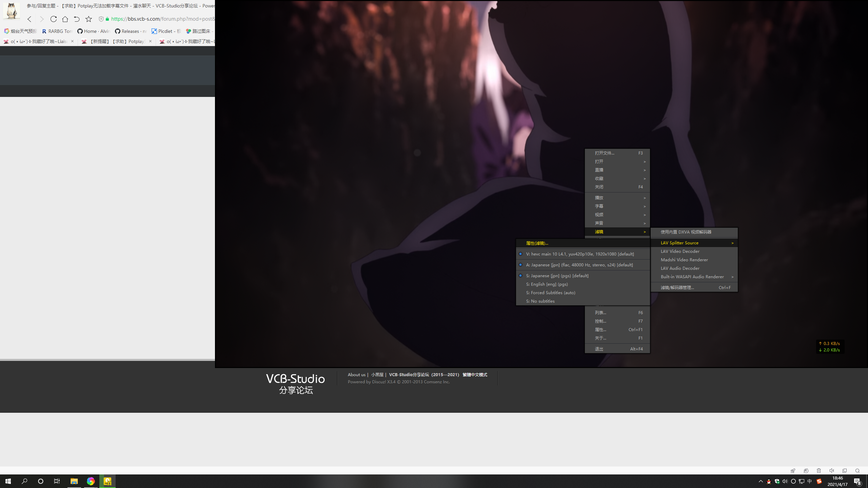Select video stream hevc main 10 radio
Viewport: 868px width, 488px height.
[x=583, y=254]
